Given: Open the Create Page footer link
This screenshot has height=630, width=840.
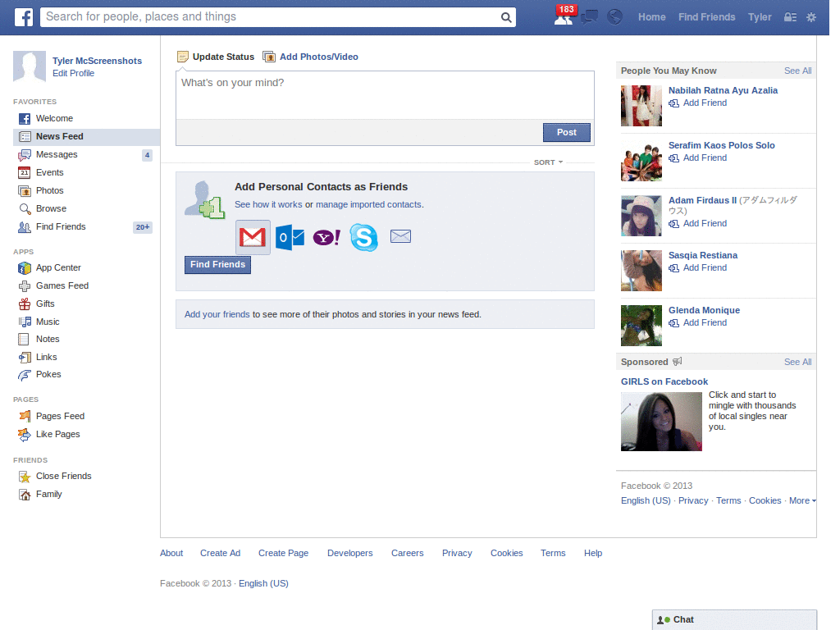Looking at the screenshot, I should (283, 553).
